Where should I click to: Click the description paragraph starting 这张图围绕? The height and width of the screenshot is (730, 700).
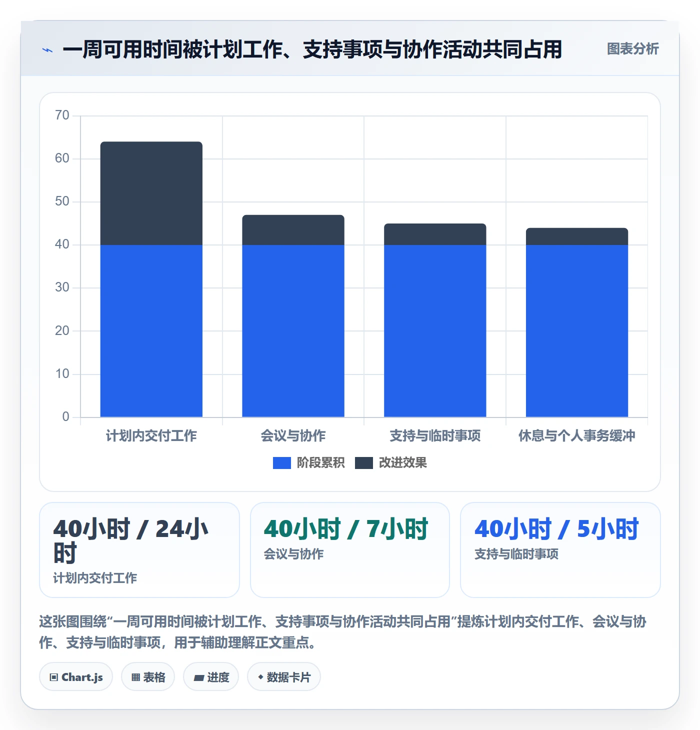343,632
